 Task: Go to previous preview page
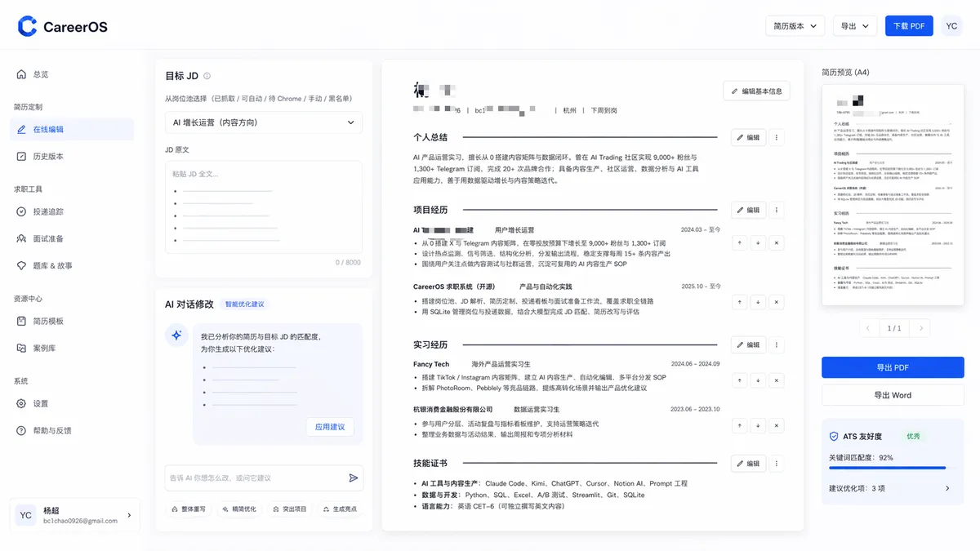tap(866, 328)
